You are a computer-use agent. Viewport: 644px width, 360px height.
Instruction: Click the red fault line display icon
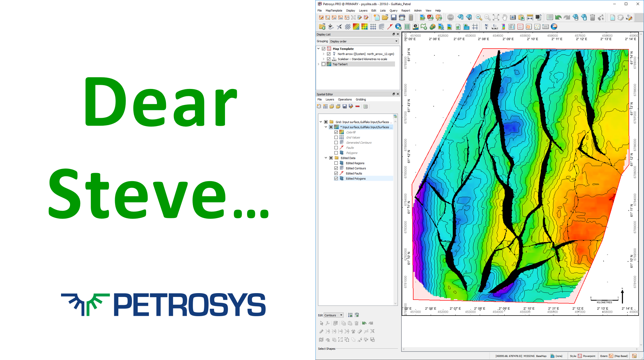point(390,27)
